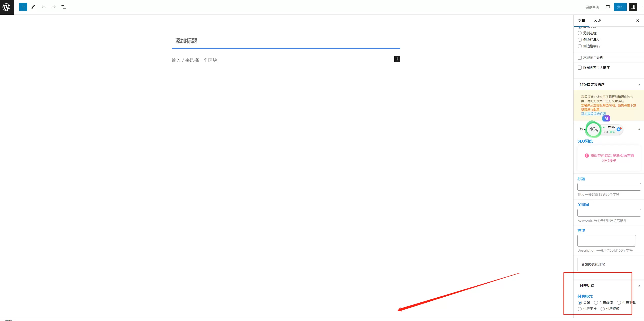
Task: Click the redo arrow icon
Action: [x=54, y=7]
